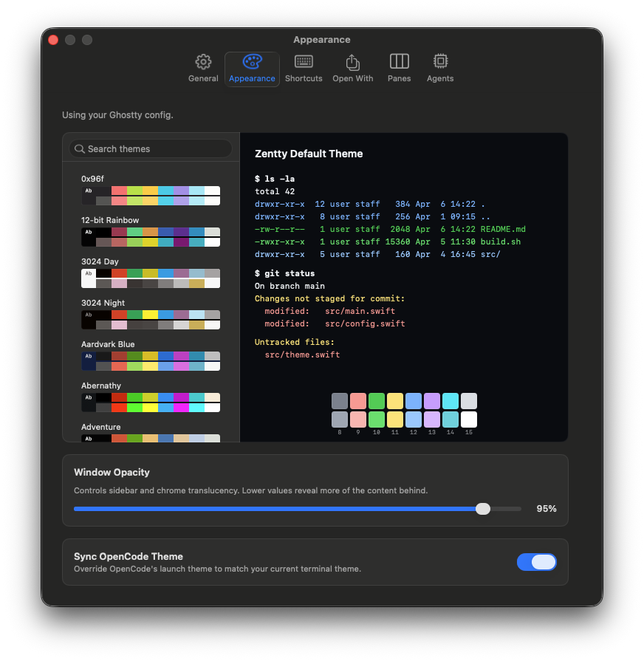This screenshot has width=644, height=661.
Task: Click 'On branch main' text
Action: point(290,286)
